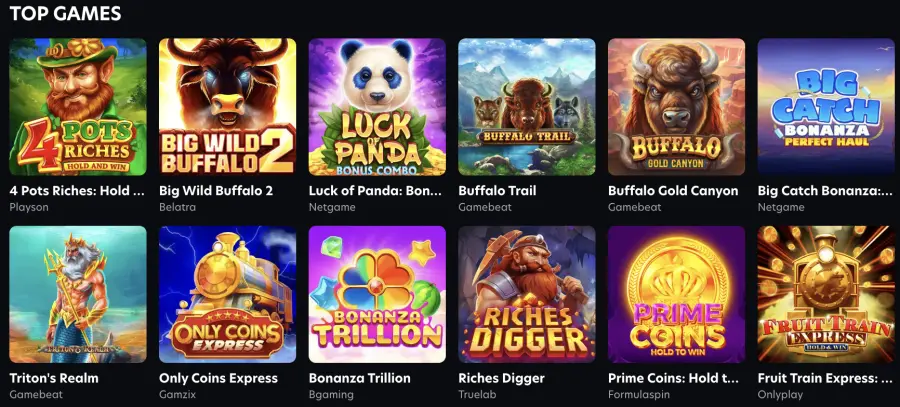900x407 pixels.
Task: Open Big Catch Bonanza Perfect Haul thumbnail
Action: pos(826,107)
